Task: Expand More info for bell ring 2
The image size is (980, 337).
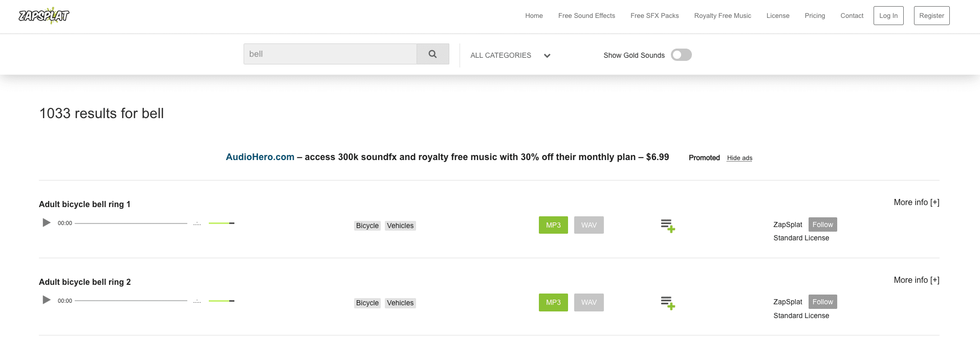Action: (917, 280)
